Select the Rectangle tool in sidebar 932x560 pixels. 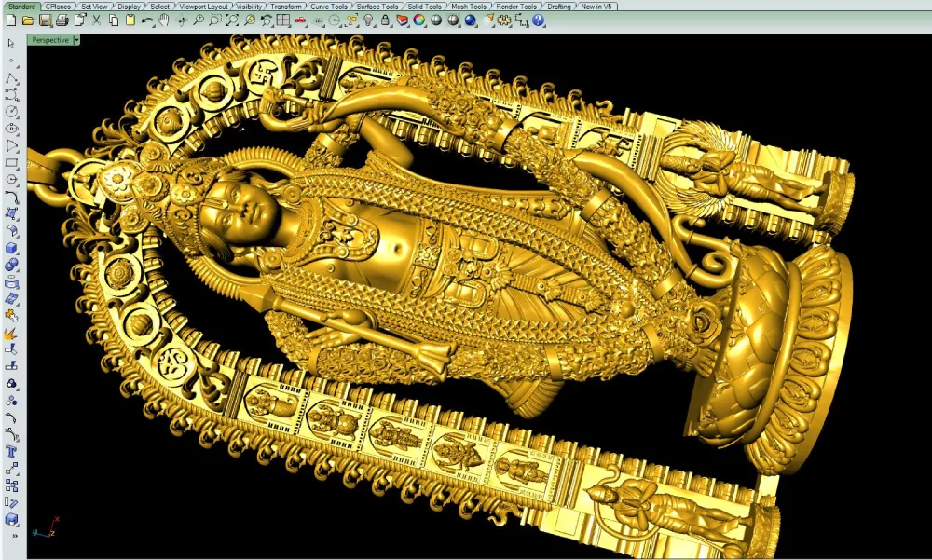[x=11, y=163]
